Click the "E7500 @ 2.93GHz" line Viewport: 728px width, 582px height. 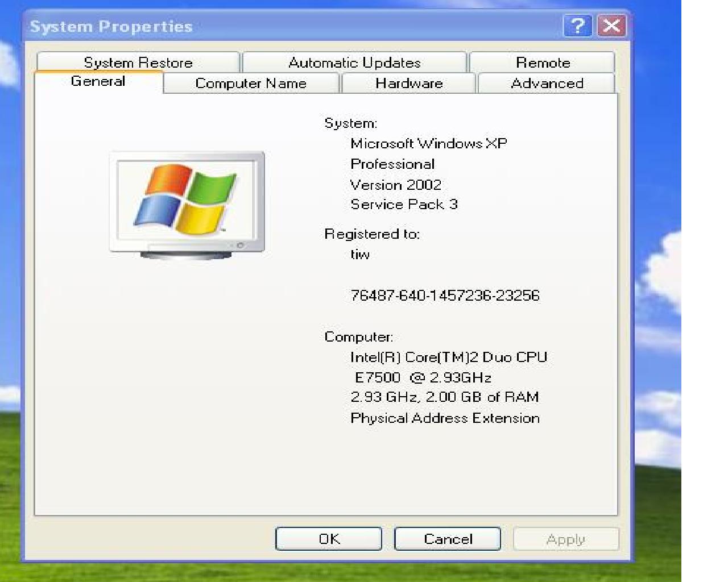[x=423, y=377]
